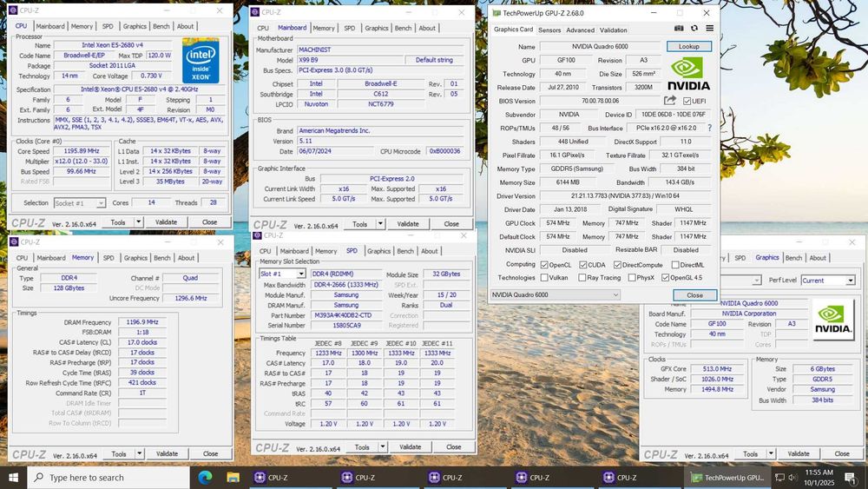This screenshot has height=489, width=868.
Task: Open the Bench tab in the CPU window
Action: [161, 26]
